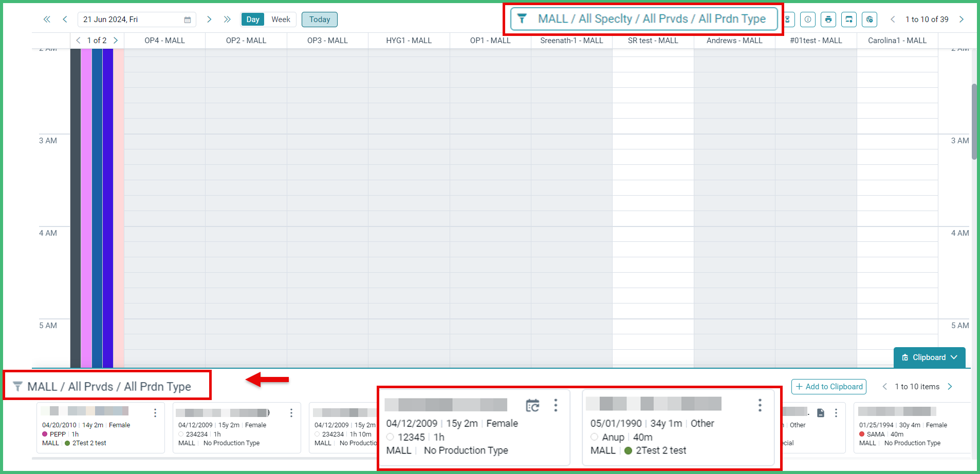Expand the Clipboard panel dropdown
980x474 pixels.
(x=955, y=357)
